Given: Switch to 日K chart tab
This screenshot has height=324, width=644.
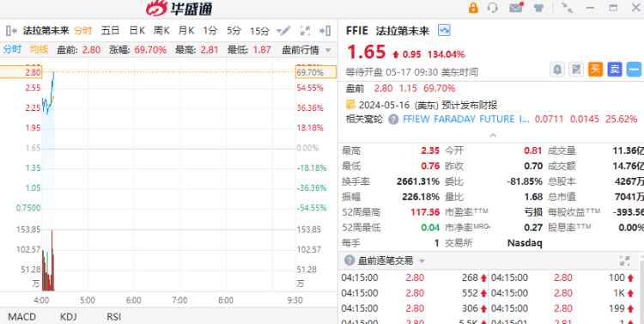Looking at the screenshot, I should pos(137,30).
